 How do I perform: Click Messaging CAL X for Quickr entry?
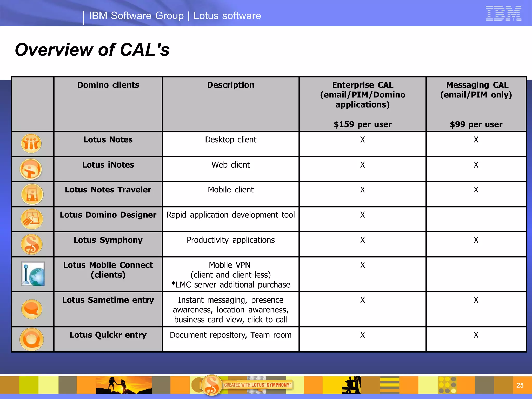coord(476,335)
